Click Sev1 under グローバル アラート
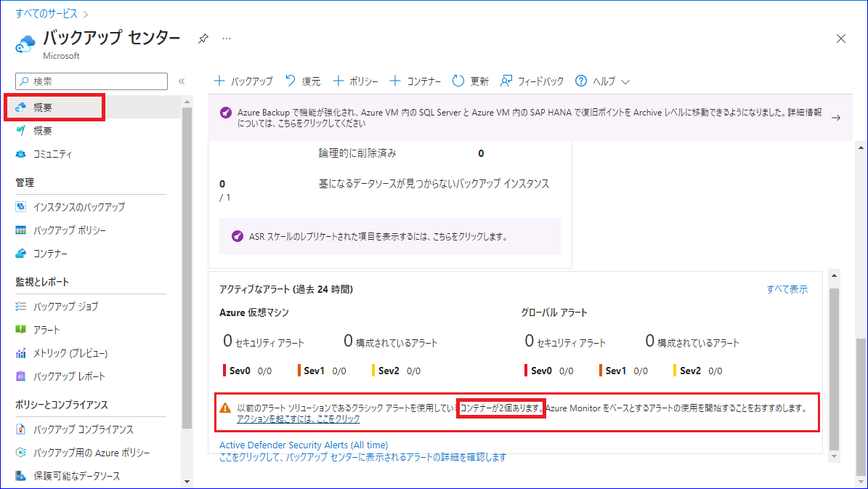Viewport: 868px width, 489px height. coord(615,371)
